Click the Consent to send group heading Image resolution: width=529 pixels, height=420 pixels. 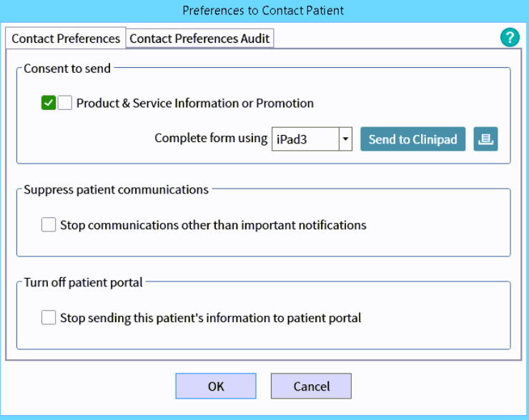click(x=67, y=69)
